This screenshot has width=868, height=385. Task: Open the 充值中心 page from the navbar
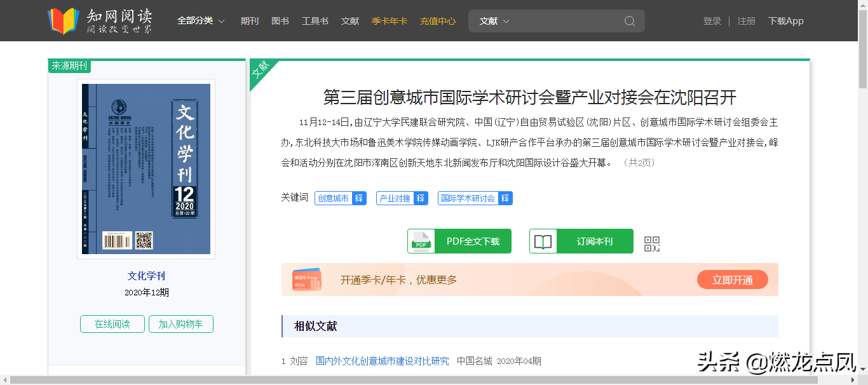point(437,20)
